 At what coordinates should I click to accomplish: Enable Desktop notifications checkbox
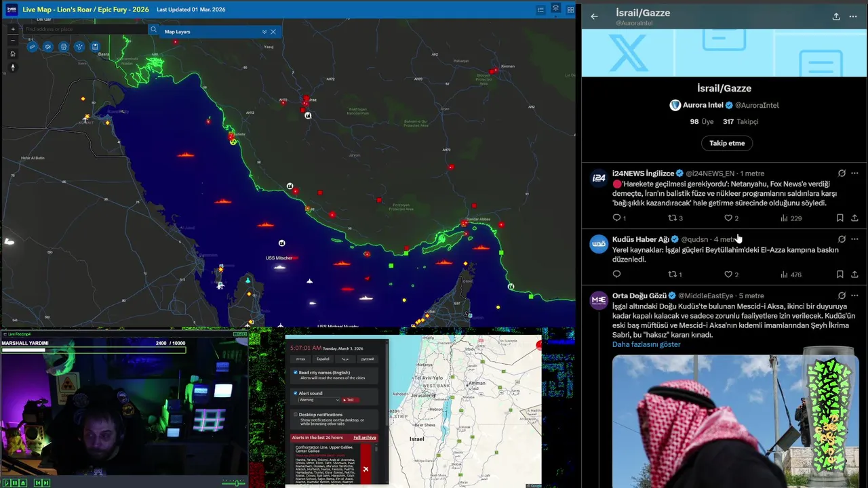click(296, 414)
